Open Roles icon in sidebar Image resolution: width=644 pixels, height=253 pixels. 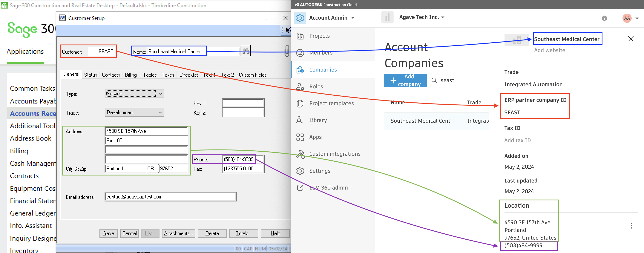[x=300, y=86]
